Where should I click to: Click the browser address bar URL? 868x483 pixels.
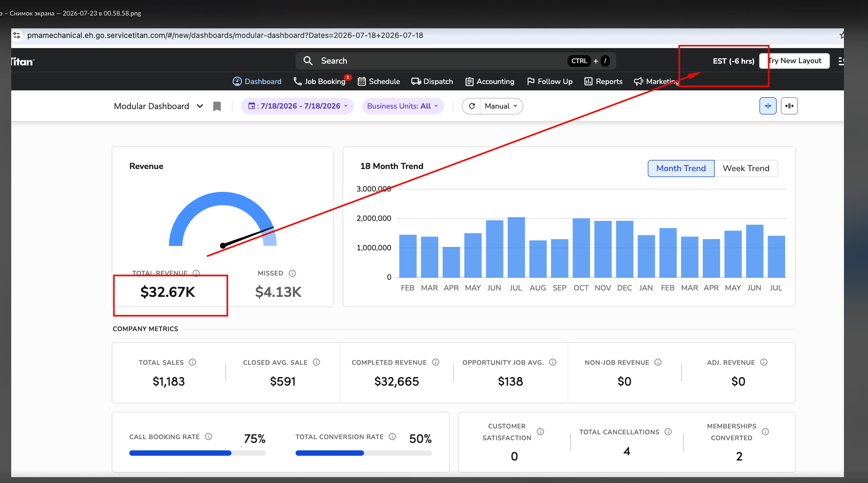point(225,35)
